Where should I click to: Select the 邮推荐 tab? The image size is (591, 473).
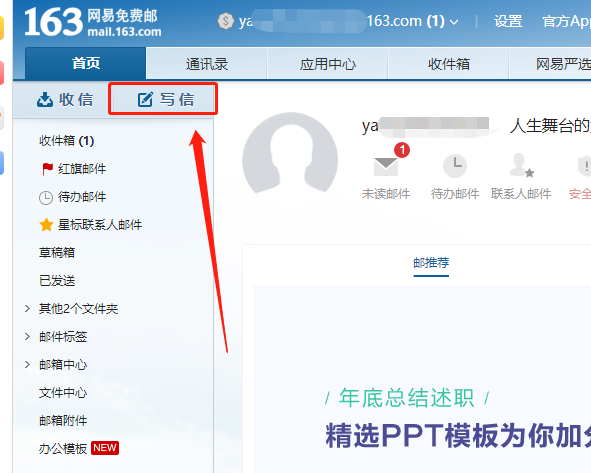tap(431, 263)
